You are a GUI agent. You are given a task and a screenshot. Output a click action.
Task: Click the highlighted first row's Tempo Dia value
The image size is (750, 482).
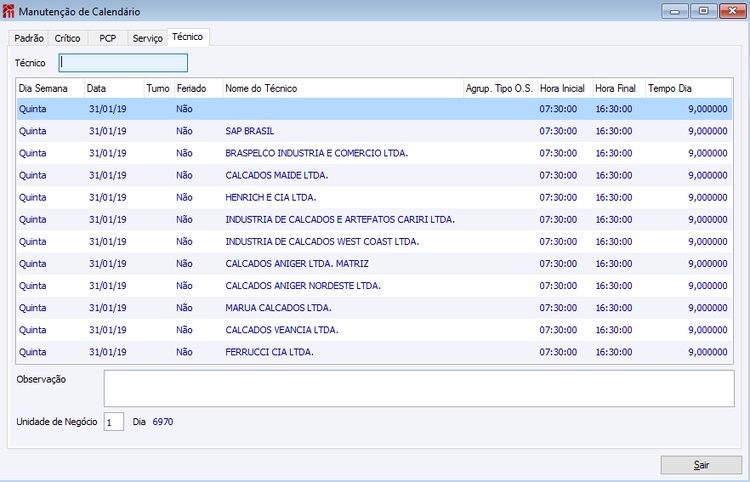pos(708,109)
